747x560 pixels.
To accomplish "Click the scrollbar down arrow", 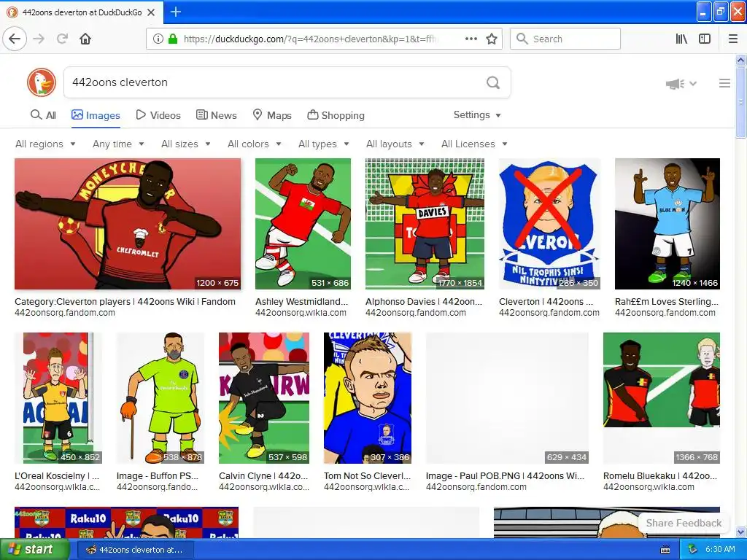I will [740, 532].
